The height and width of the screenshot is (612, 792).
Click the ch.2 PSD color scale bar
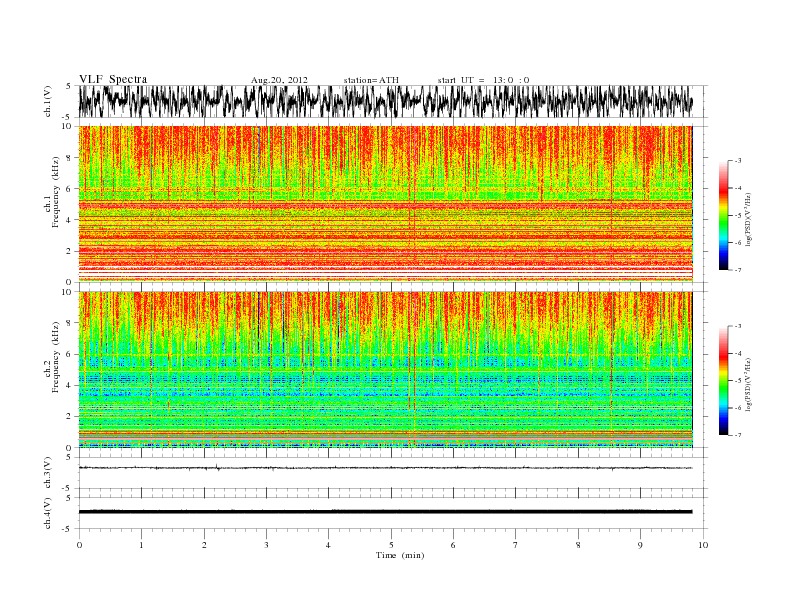pyautogui.click(x=723, y=381)
